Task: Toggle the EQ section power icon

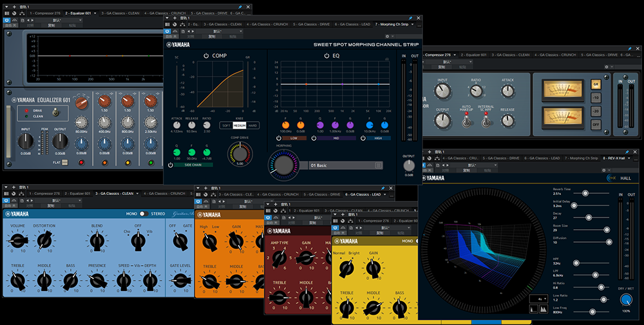Action: (327, 56)
